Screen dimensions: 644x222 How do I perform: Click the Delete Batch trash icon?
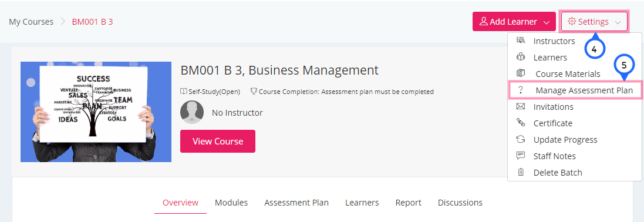(x=520, y=172)
